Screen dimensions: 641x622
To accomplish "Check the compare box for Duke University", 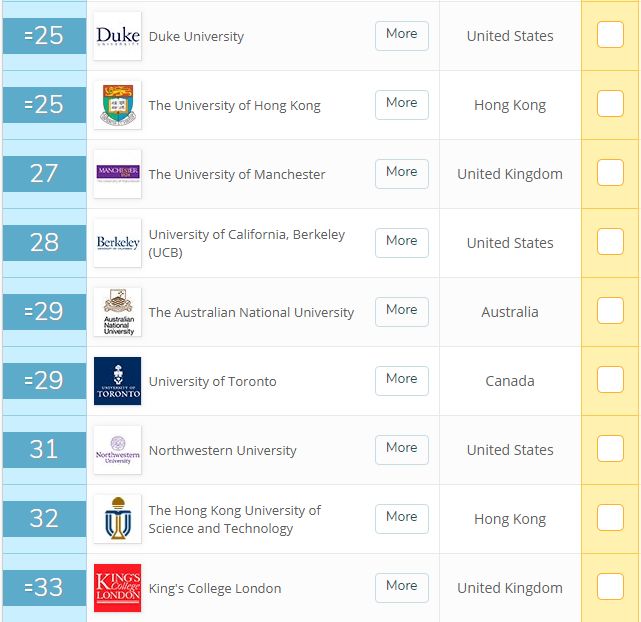I will click(610, 35).
